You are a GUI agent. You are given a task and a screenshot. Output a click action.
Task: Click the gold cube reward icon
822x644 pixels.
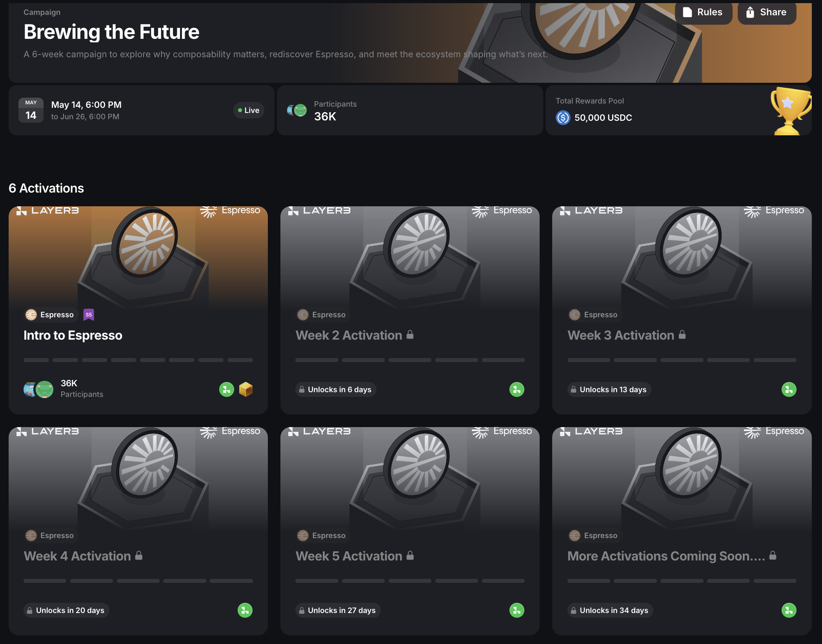(246, 389)
